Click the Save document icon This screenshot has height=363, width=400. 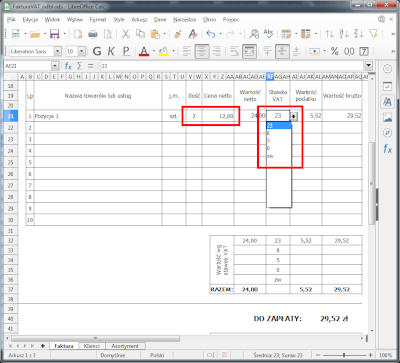click(54, 34)
